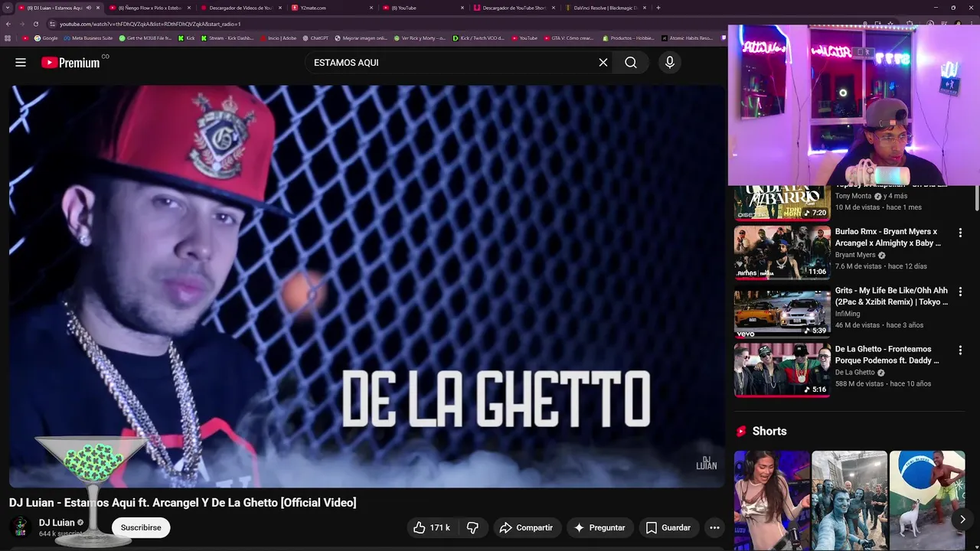Viewport: 980px width, 551px height.
Task: Open DJ Luian channel name link
Action: (x=57, y=523)
